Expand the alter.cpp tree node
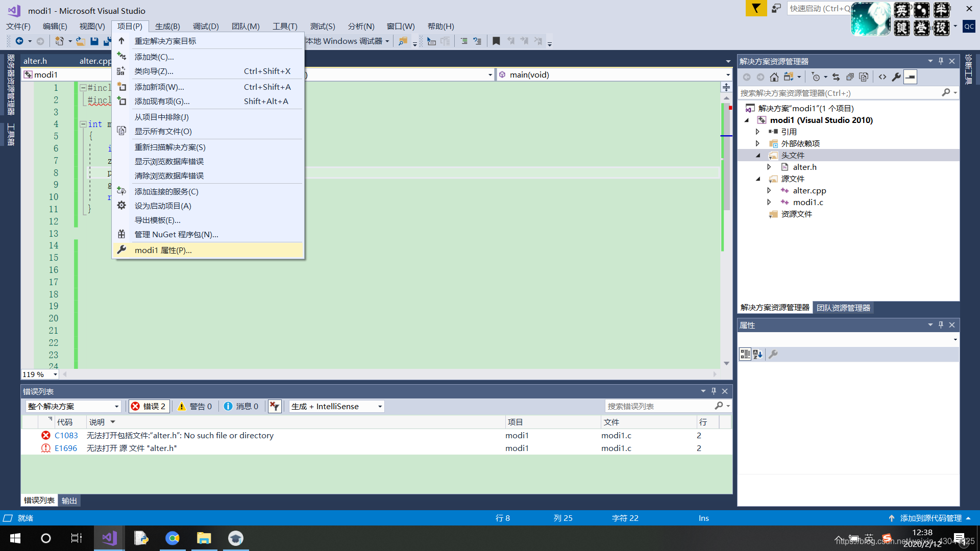The height and width of the screenshot is (551, 980). 769,190
